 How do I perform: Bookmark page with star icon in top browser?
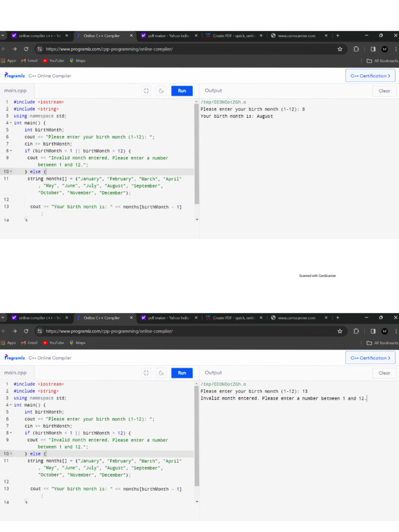340,49
